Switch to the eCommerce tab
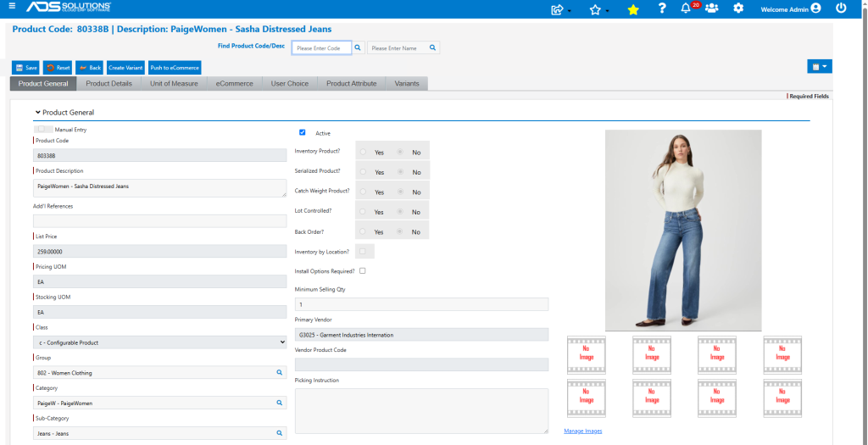 point(234,84)
